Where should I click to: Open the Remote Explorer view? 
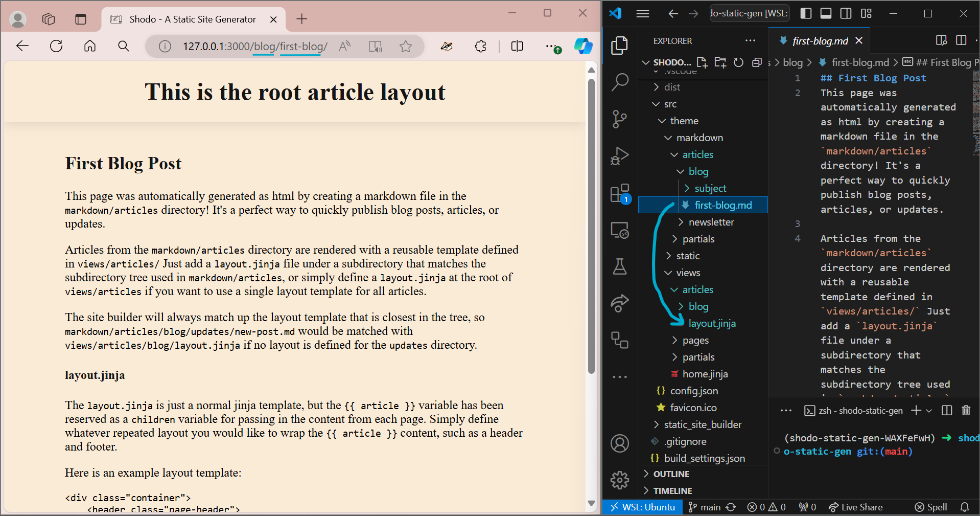619,230
